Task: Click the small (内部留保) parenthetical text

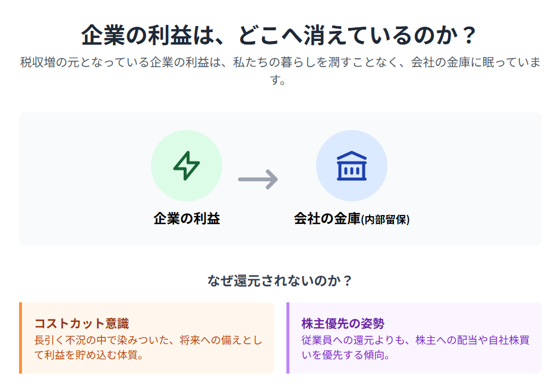Action: point(386,220)
